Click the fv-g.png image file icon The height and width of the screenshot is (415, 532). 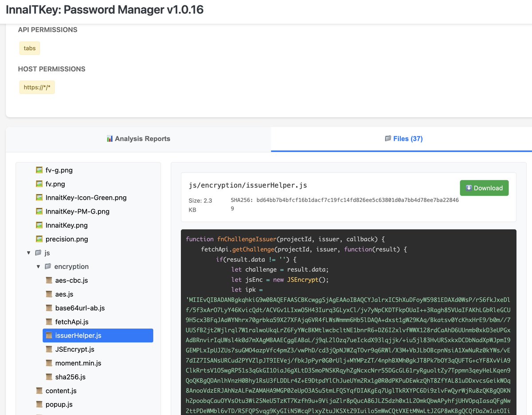pos(39,170)
